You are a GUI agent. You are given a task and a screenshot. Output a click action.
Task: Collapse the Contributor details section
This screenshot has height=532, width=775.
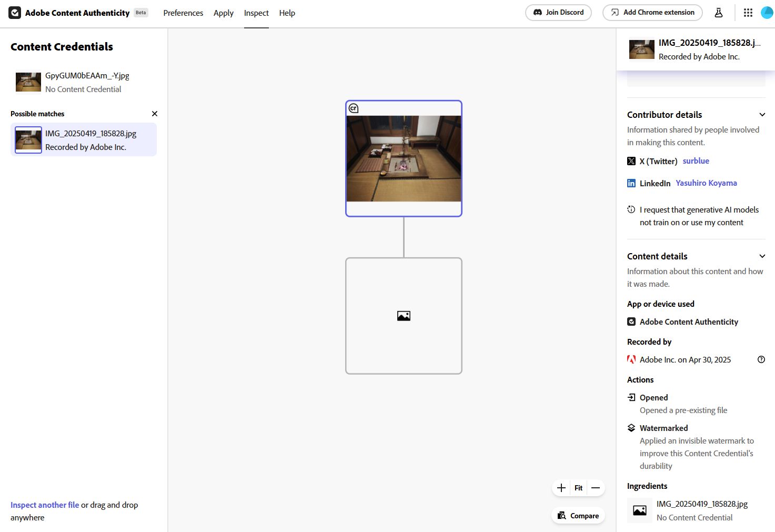(x=762, y=114)
